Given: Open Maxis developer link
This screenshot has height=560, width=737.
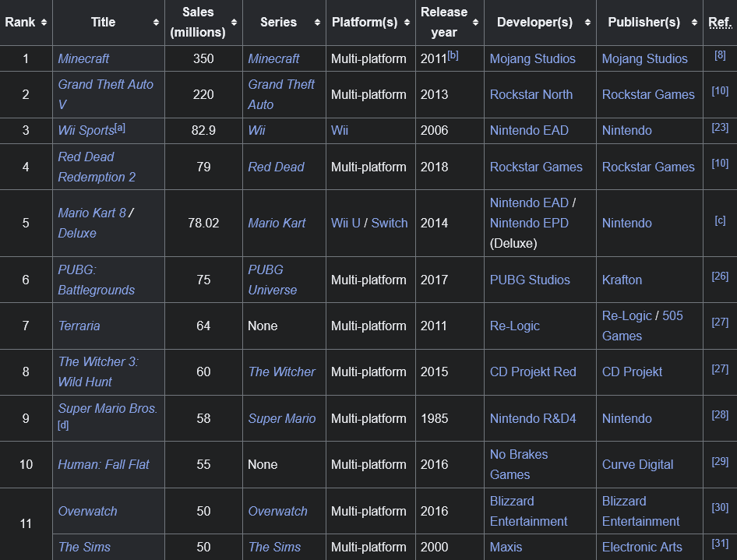Looking at the screenshot, I should point(506,547).
